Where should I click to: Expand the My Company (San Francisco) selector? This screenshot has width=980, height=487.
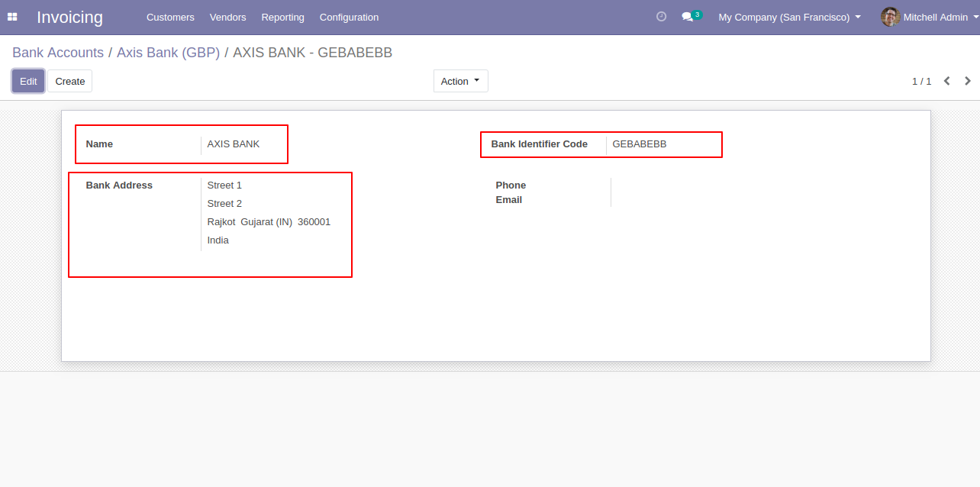[x=789, y=17]
